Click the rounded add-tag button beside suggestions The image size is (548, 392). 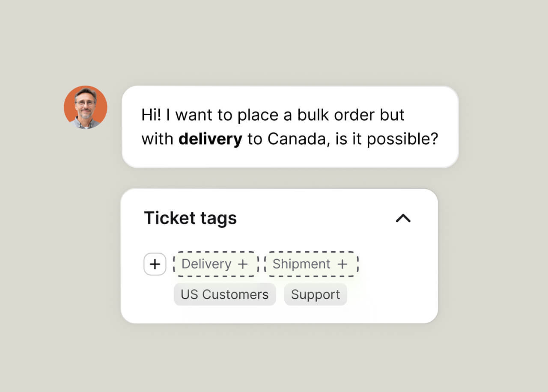155,264
